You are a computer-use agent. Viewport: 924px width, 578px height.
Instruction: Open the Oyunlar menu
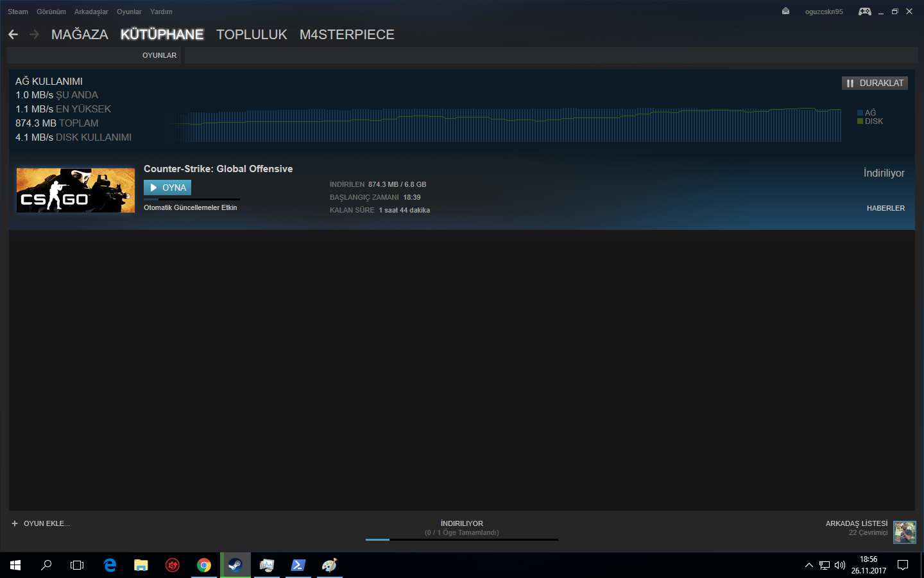pyautogui.click(x=129, y=12)
